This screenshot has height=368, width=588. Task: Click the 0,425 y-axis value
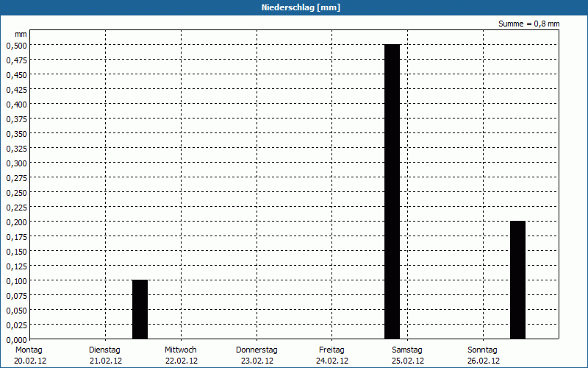click(x=16, y=89)
